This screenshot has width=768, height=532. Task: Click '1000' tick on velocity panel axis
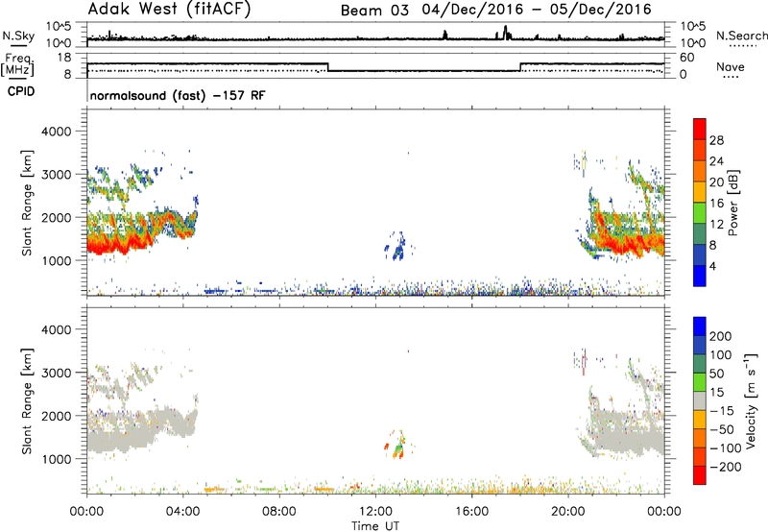point(56,459)
